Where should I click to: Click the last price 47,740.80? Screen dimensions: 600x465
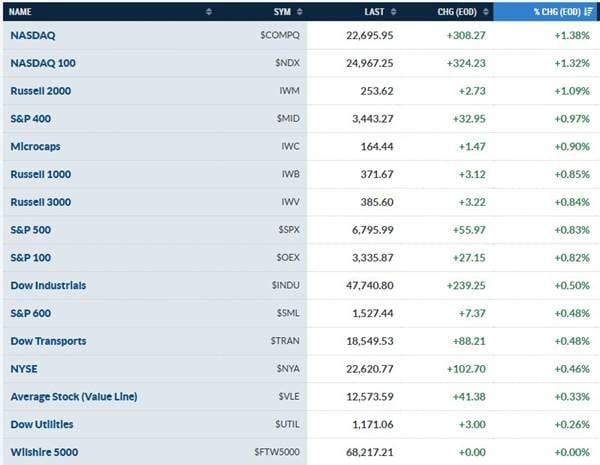(x=370, y=286)
